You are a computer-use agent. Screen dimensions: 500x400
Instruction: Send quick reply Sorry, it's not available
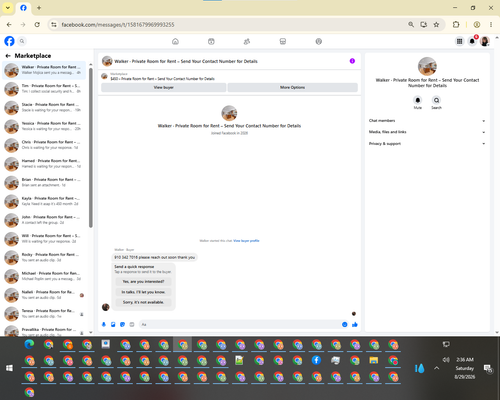[143, 302]
